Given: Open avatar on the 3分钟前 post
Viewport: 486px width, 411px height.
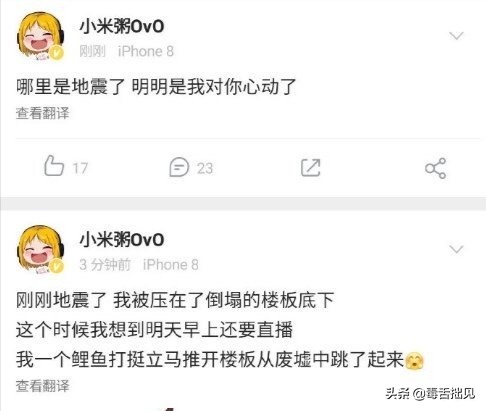Looking at the screenshot, I should 41,250.
